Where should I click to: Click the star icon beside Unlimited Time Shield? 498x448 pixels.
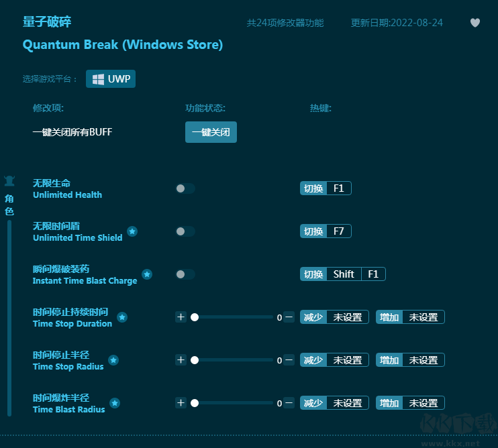[x=132, y=231]
